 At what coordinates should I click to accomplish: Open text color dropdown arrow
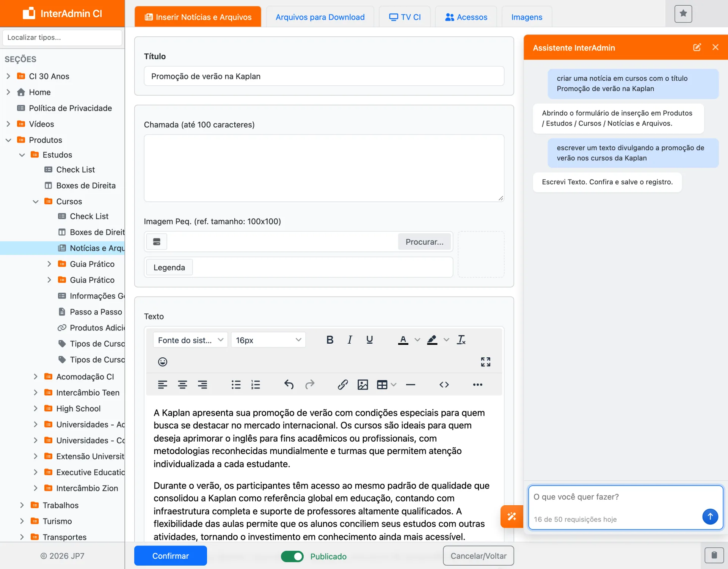click(x=417, y=340)
